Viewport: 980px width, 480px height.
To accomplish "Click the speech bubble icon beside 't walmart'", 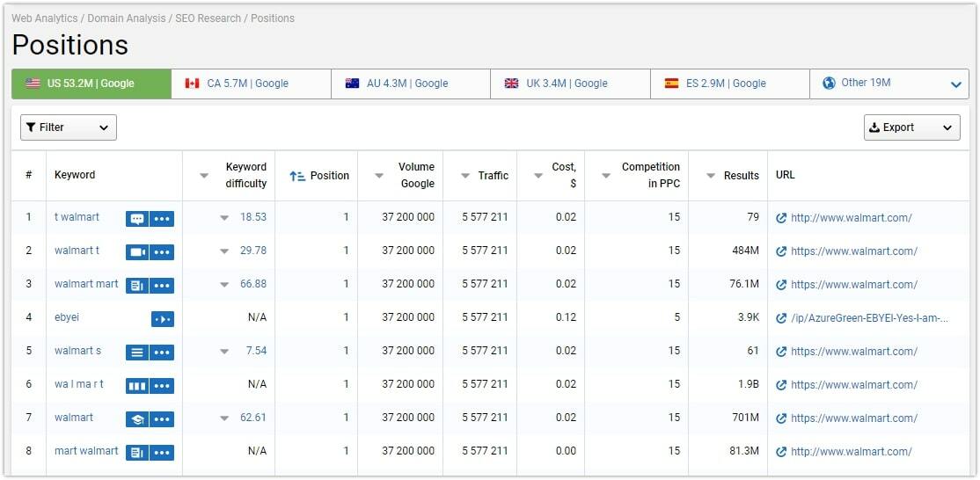I will pyautogui.click(x=137, y=219).
